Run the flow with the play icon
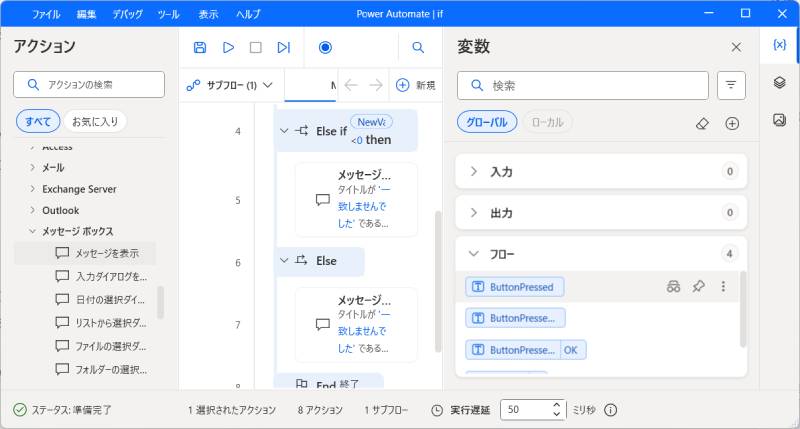This screenshot has width=800, height=429. (x=228, y=47)
